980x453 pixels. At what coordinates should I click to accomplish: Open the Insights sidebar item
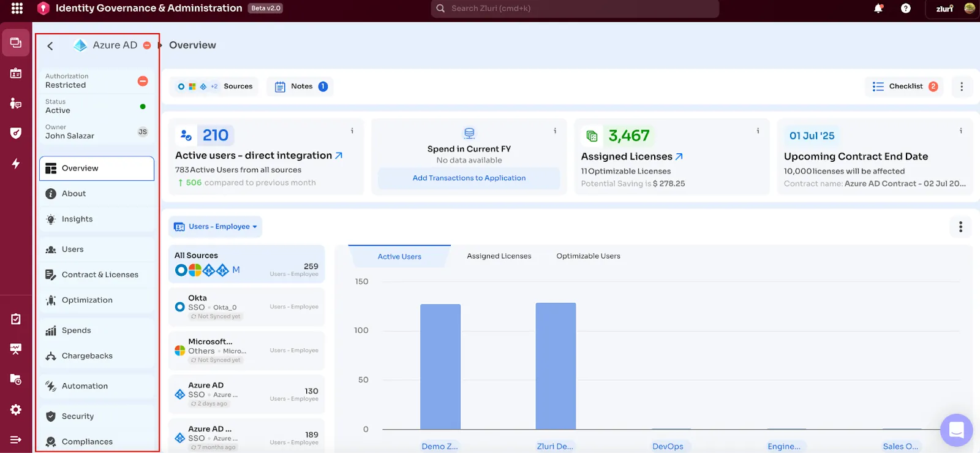pyautogui.click(x=97, y=219)
